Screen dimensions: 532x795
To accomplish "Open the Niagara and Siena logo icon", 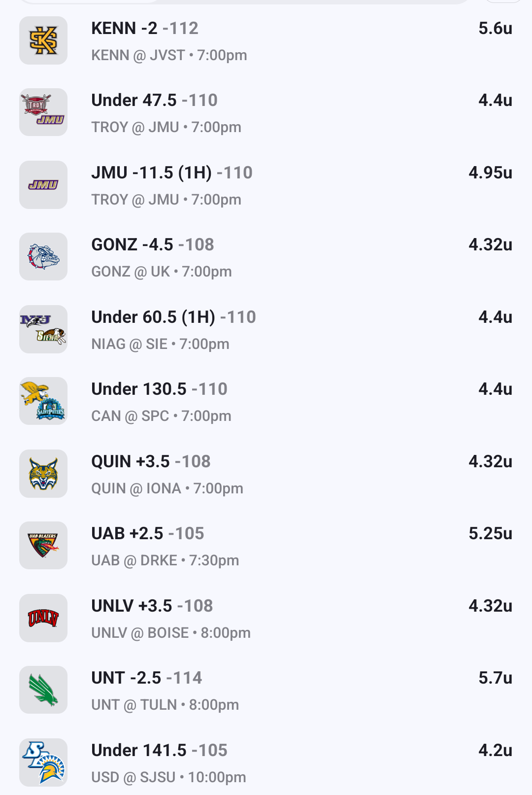I will click(43, 329).
